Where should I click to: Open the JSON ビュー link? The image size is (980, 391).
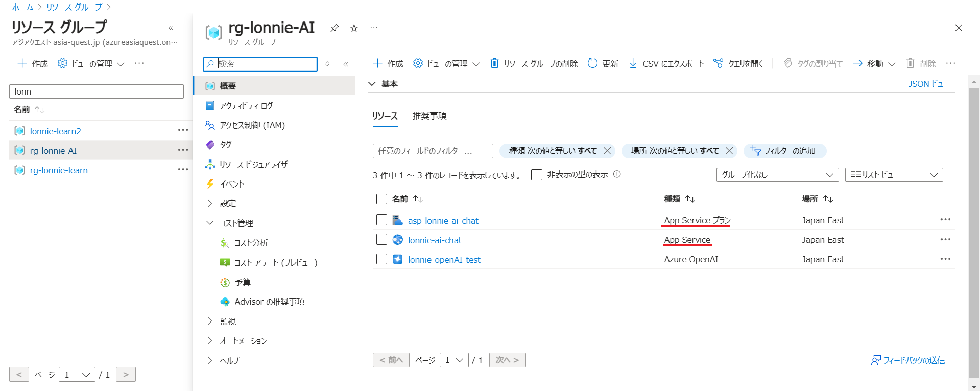coord(928,84)
